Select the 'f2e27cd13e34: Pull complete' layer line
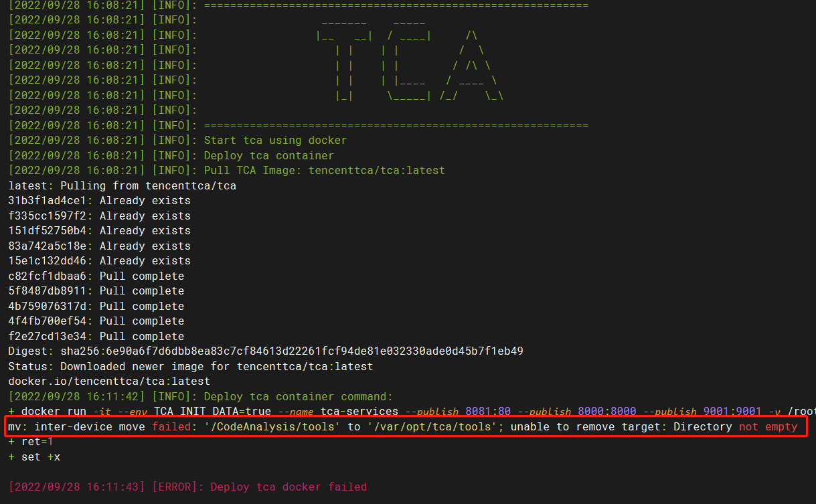This screenshot has height=504, width=816. click(x=96, y=335)
